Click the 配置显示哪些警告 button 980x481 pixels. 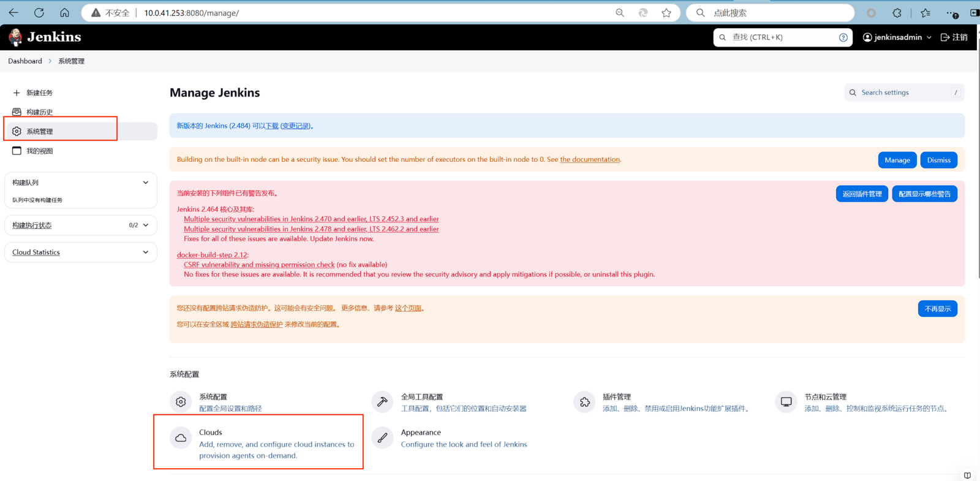coord(925,194)
